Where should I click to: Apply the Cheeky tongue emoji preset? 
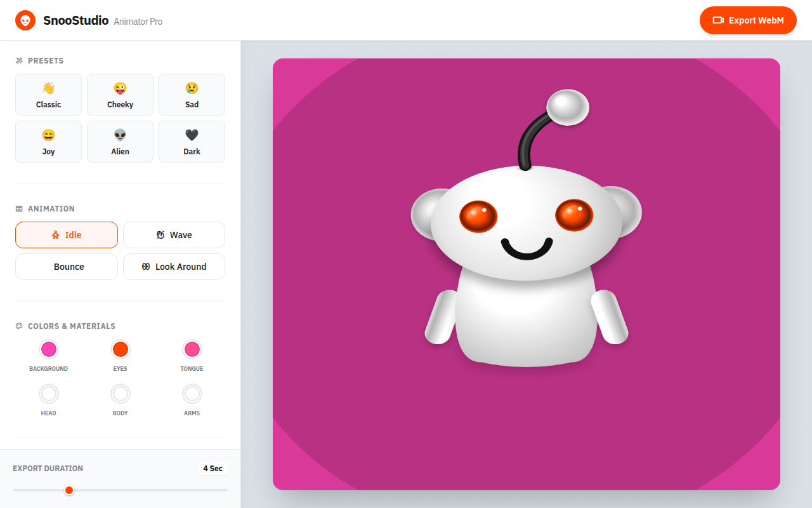(120, 95)
